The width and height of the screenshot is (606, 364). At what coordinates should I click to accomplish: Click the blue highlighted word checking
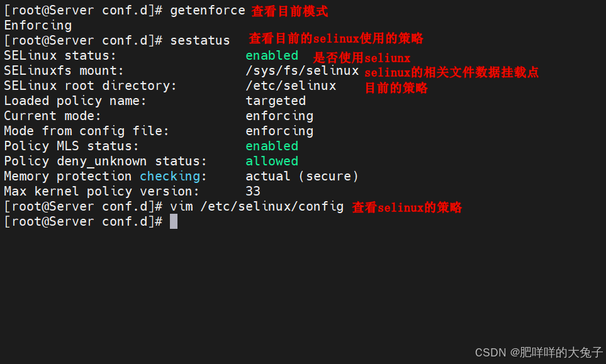(170, 176)
